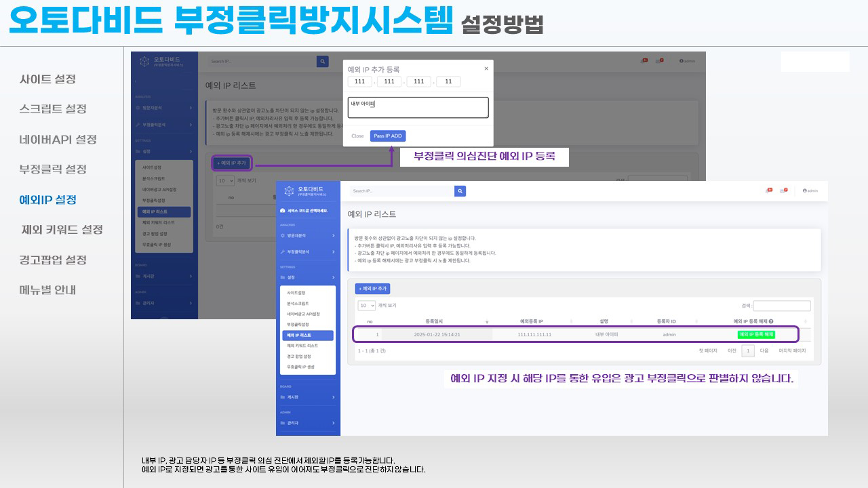
Task: Click the 검색 filter box in lower list
Action: click(x=781, y=306)
